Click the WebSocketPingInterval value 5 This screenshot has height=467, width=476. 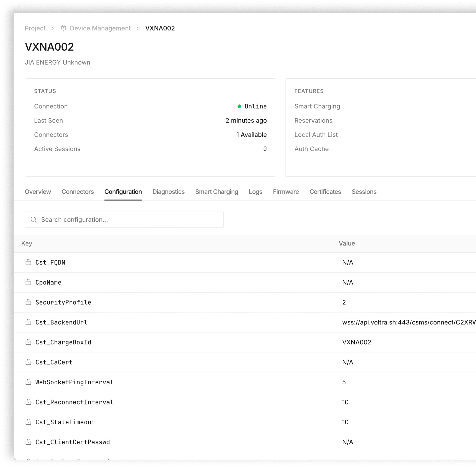click(344, 382)
